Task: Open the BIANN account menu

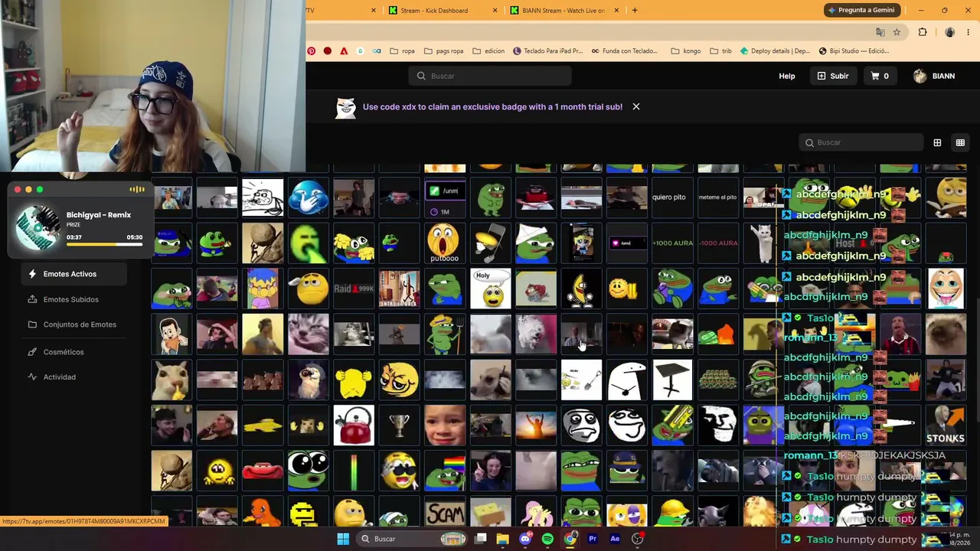Action: [934, 76]
